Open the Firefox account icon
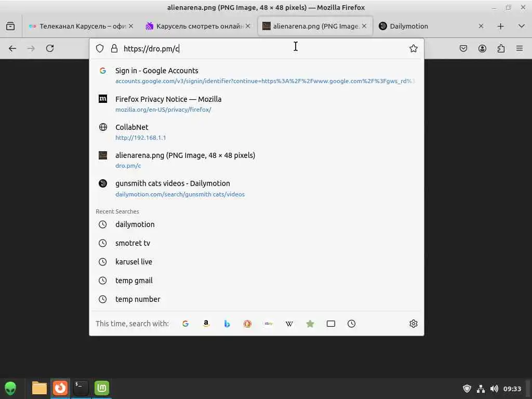The image size is (532, 399). pyautogui.click(x=482, y=48)
